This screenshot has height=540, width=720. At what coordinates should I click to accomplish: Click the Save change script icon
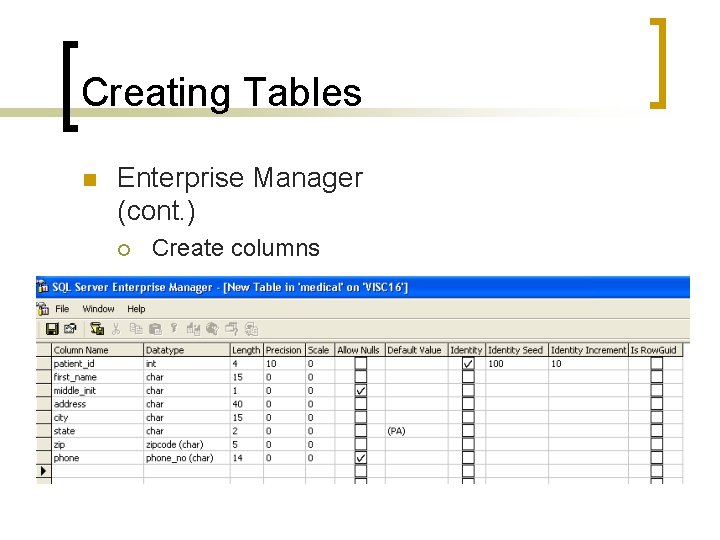click(x=97, y=328)
